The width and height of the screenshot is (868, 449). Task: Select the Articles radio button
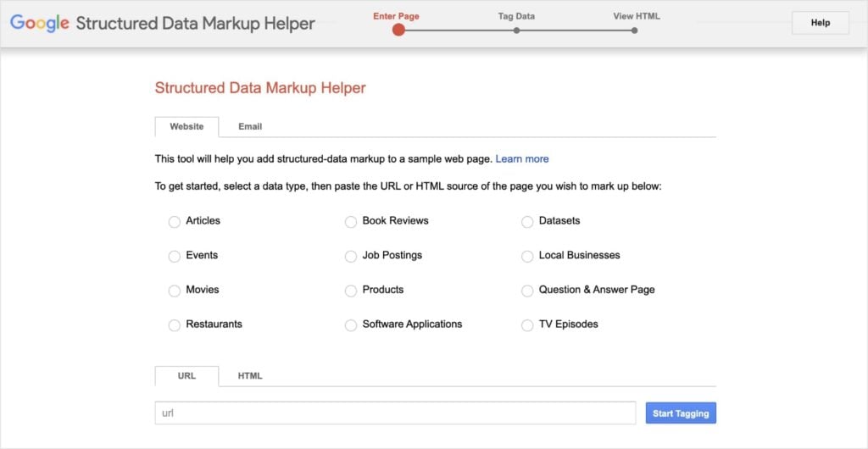[x=175, y=222]
